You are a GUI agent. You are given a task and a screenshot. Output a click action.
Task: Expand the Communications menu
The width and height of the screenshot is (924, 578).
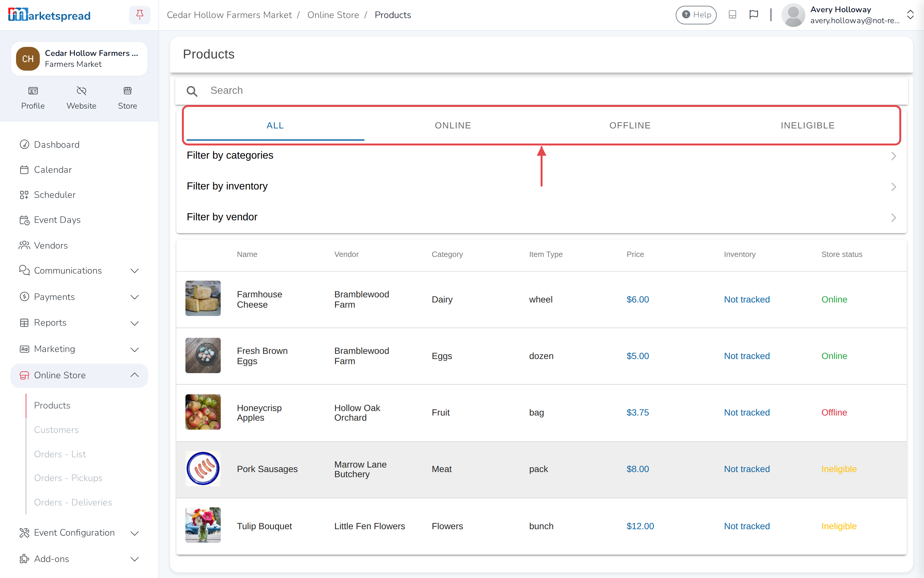click(79, 271)
